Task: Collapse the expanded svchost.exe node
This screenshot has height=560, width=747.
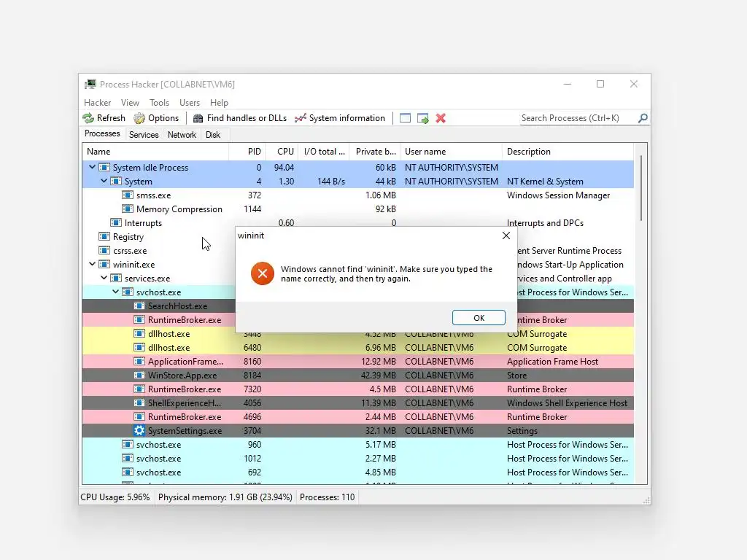Action: (x=116, y=292)
